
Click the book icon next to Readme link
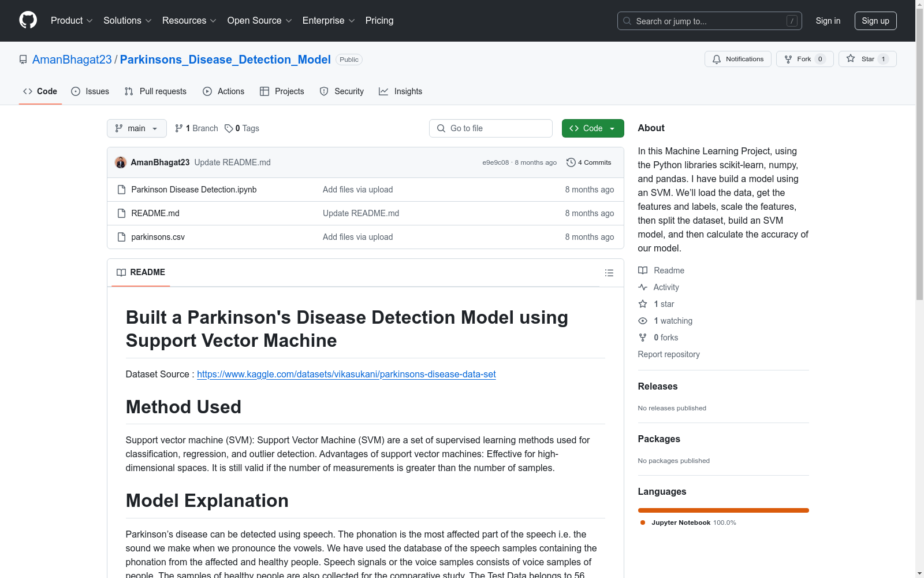point(643,271)
